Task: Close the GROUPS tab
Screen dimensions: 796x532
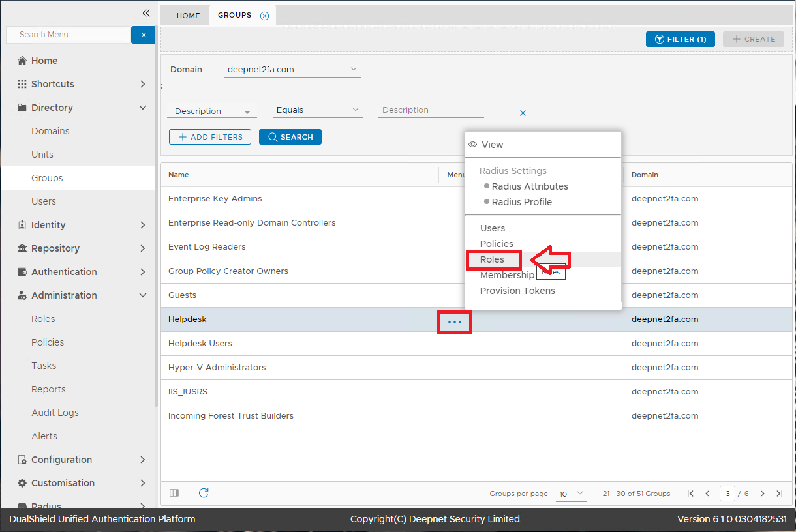Action: [264, 16]
